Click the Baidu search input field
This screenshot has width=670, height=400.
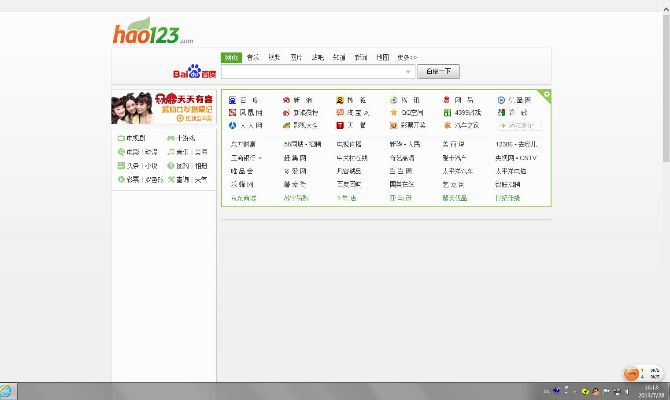[315, 72]
